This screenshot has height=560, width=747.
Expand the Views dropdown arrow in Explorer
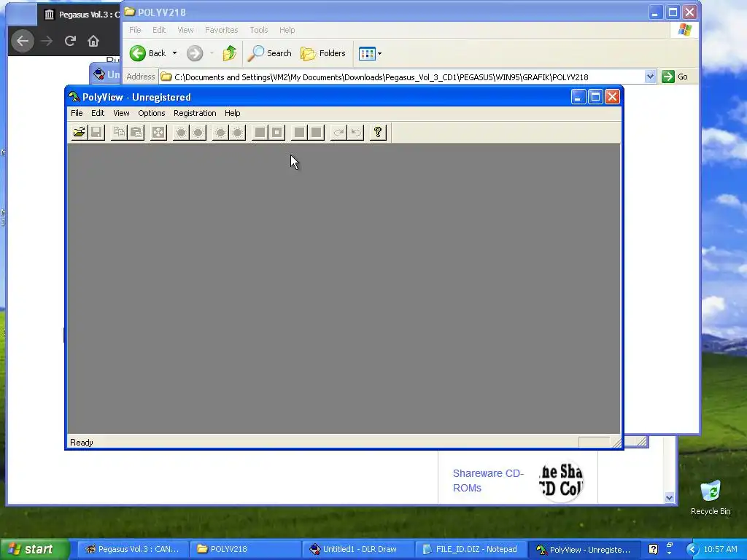point(379,53)
